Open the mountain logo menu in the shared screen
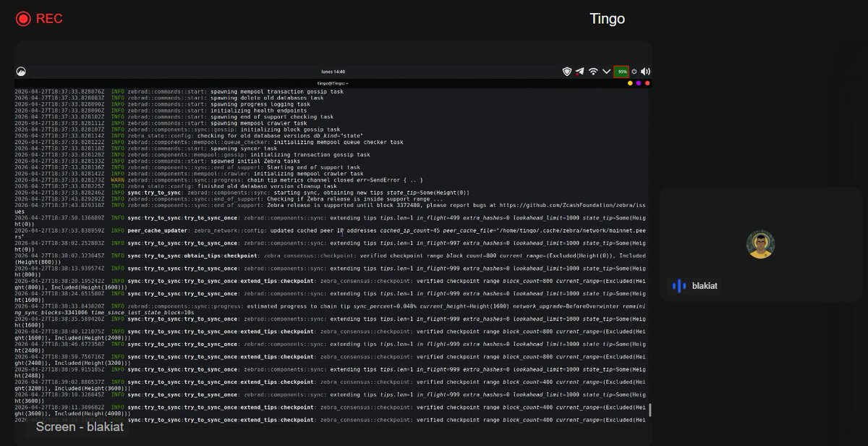This screenshot has width=868, height=446. 21,72
